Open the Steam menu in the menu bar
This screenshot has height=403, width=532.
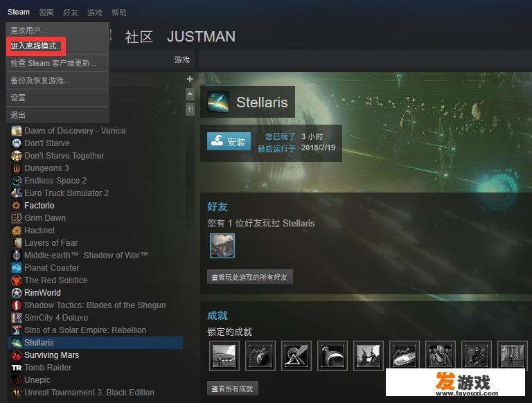click(19, 12)
